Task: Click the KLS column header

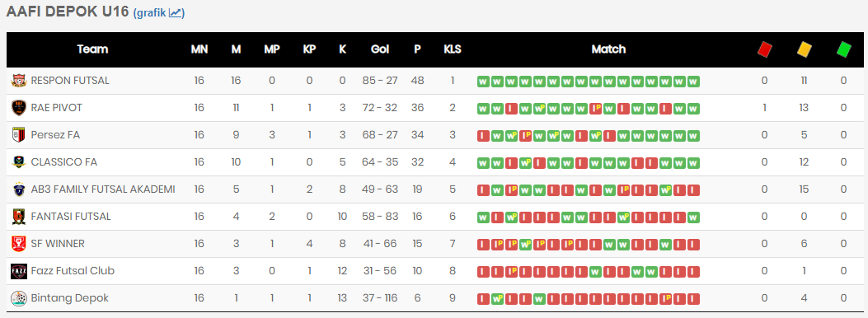Action: coord(453,49)
